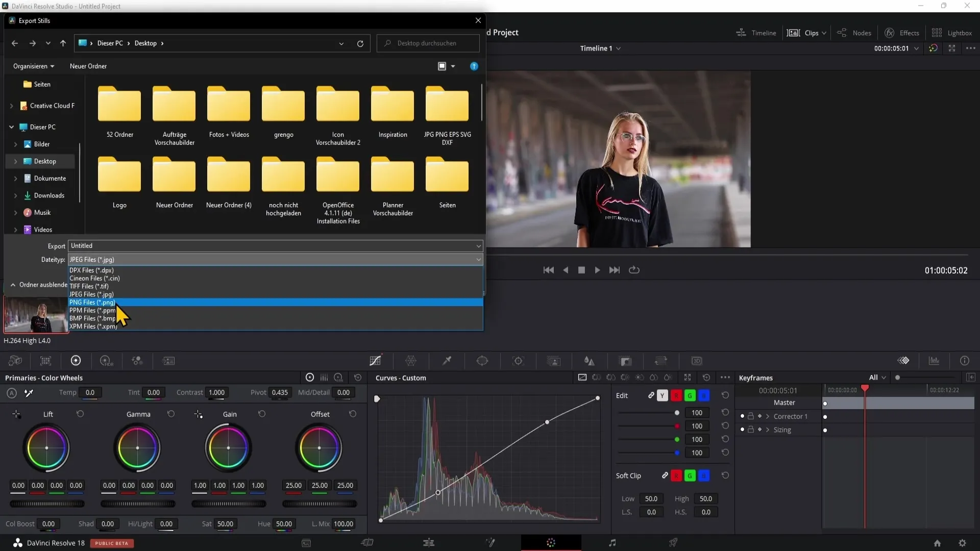Image resolution: width=980 pixels, height=551 pixels.
Task: Toggle the Loop playback icon
Action: point(635,270)
